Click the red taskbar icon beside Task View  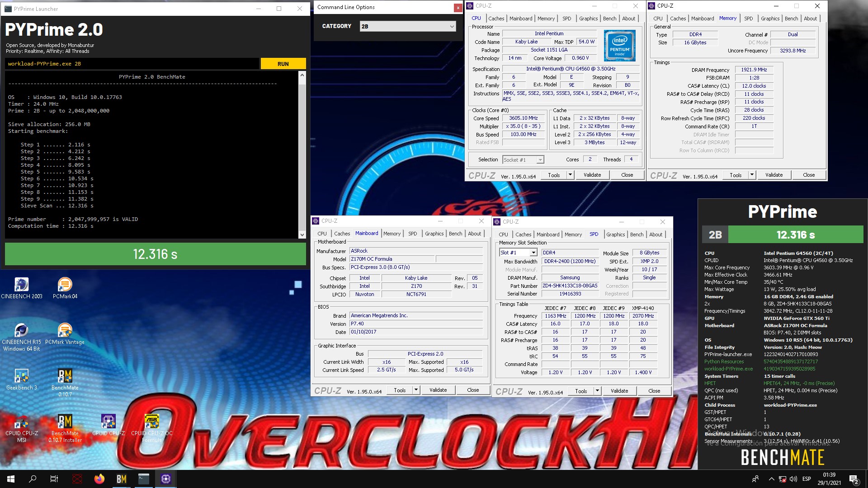[x=77, y=479]
